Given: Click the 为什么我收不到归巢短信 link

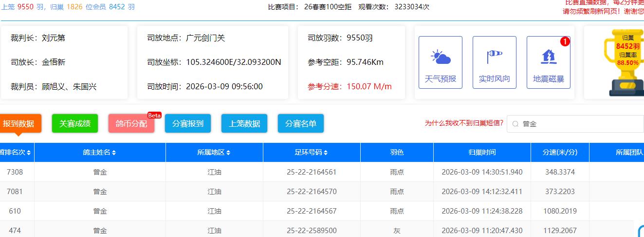Looking at the screenshot, I should coord(464,123).
